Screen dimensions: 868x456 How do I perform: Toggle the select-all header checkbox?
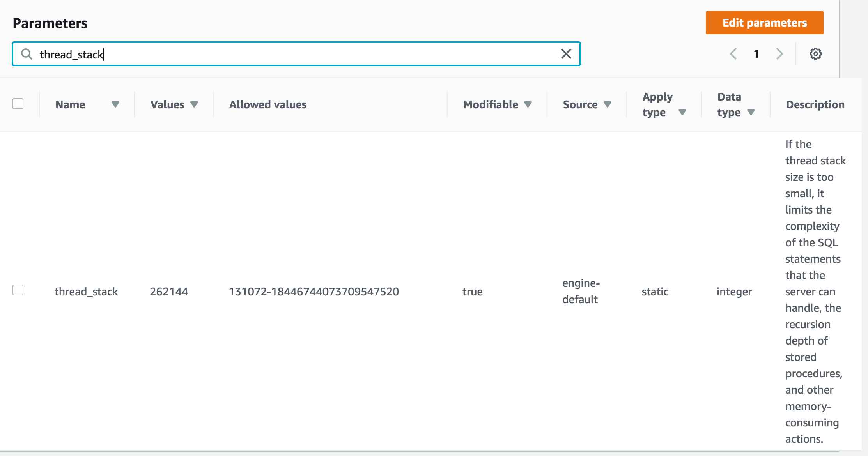[18, 104]
